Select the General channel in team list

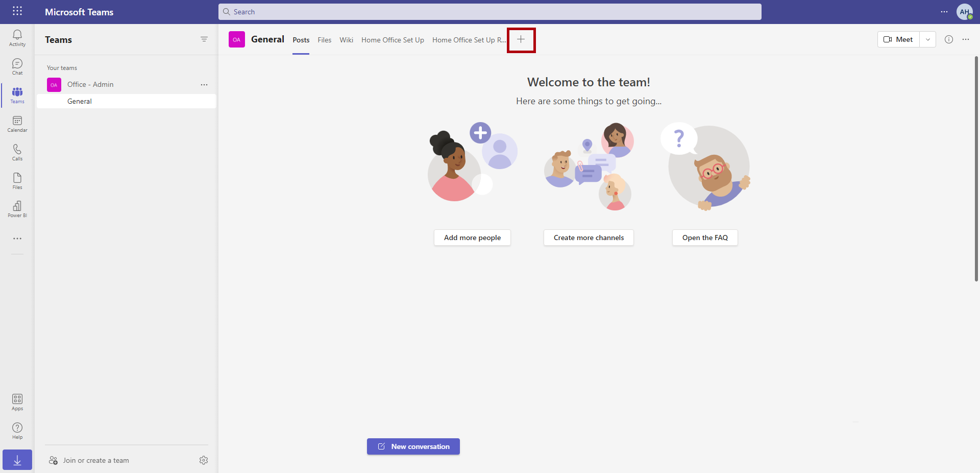(127, 101)
